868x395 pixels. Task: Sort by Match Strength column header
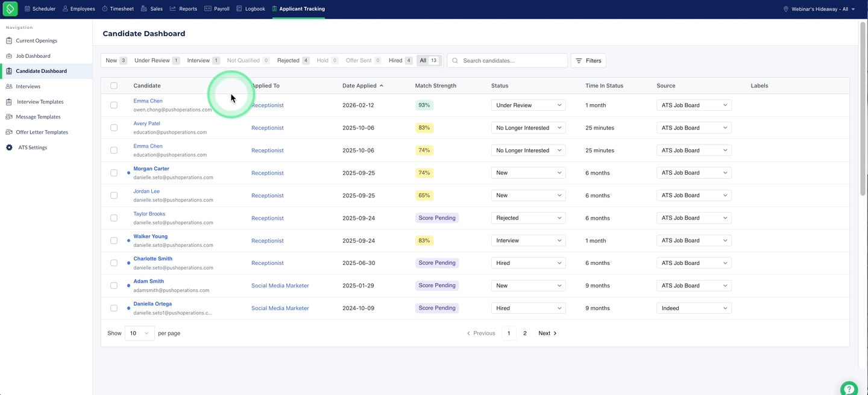tap(436, 86)
